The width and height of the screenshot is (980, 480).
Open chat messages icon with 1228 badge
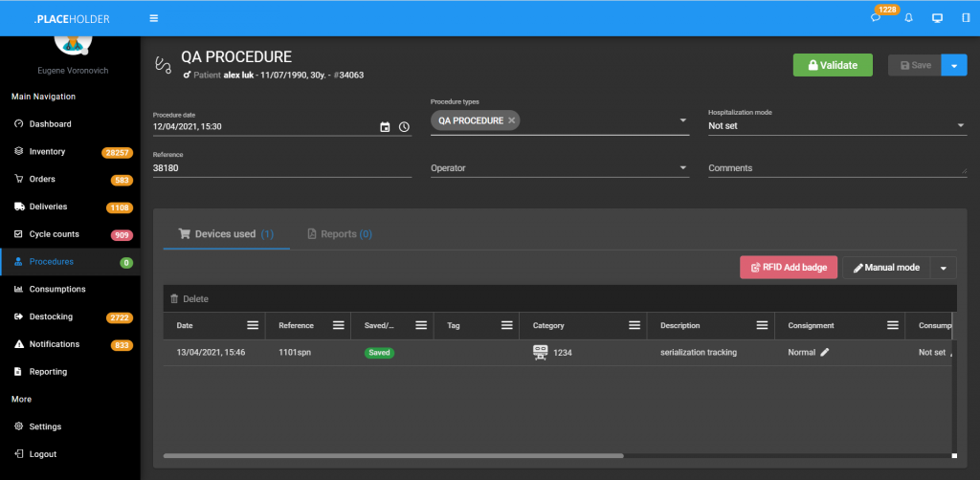tap(876, 18)
